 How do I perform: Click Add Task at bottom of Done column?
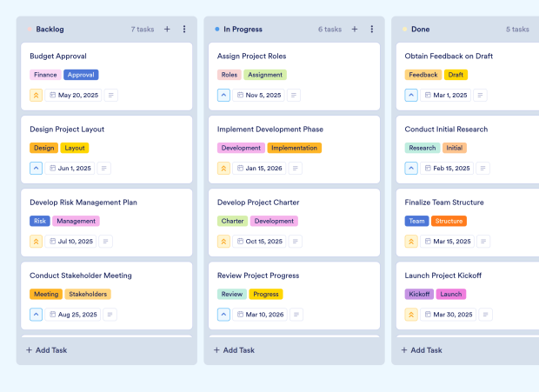pos(422,350)
